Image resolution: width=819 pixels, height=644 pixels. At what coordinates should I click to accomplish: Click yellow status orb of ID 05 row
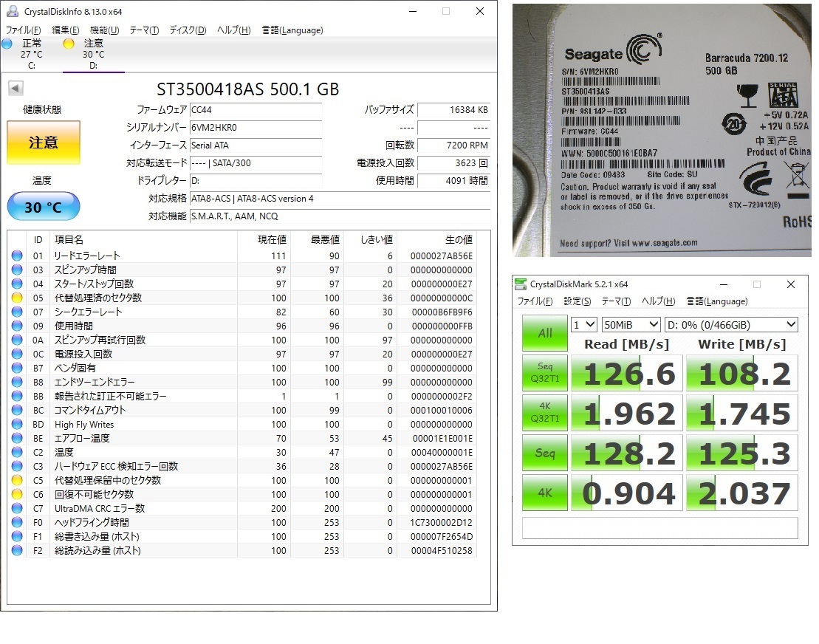(x=17, y=298)
